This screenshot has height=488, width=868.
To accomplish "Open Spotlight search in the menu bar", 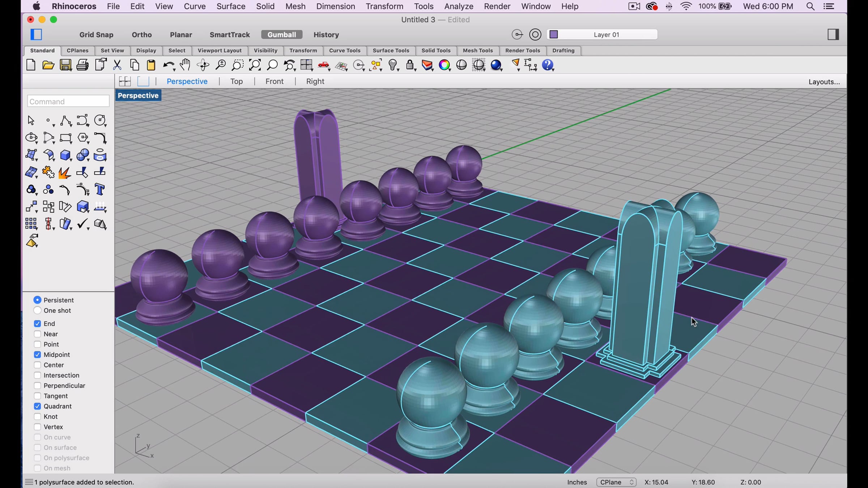I will pos(810,7).
